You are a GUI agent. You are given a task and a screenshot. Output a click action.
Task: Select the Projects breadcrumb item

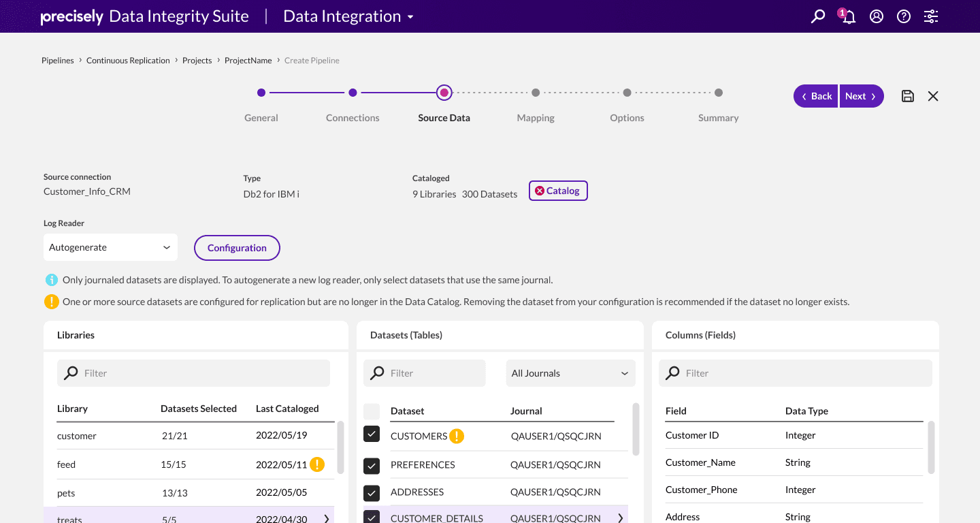click(197, 61)
